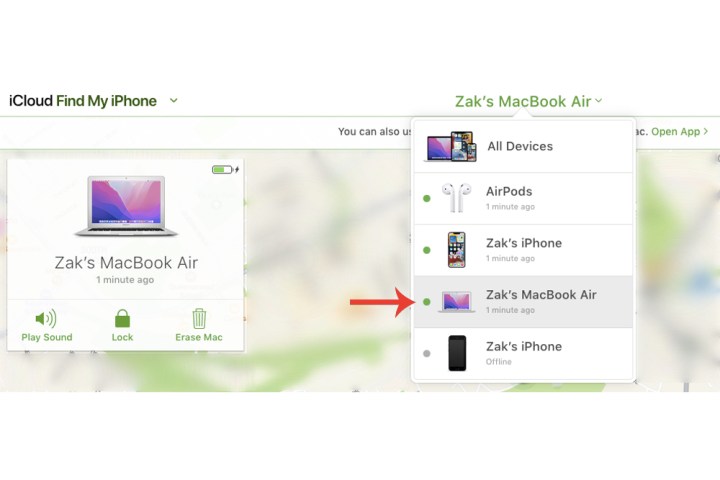Click the Erase Mac trash icon
Viewport: 720px width, 480px height.
pos(199,318)
